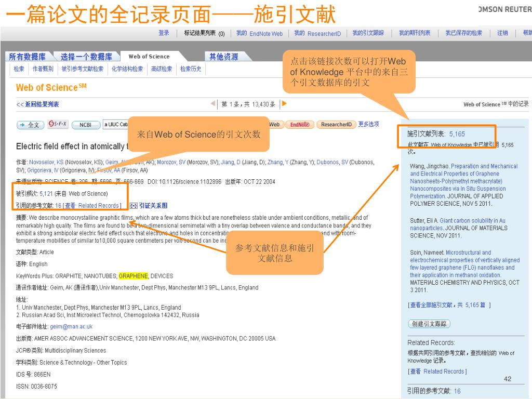Open the 其他资源 tab
This screenshot has width=532, height=399.
point(223,57)
